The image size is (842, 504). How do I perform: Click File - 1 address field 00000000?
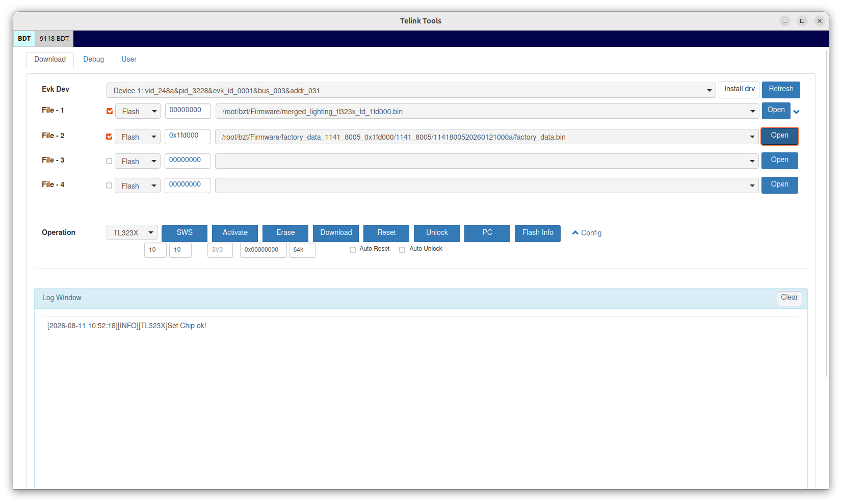coord(188,111)
